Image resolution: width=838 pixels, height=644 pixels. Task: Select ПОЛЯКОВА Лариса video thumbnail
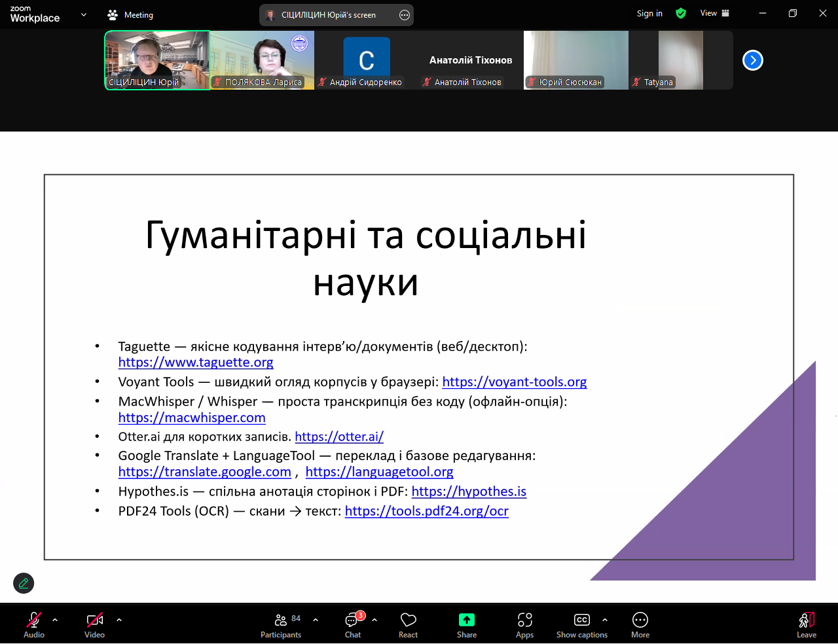tap(262, 60)
